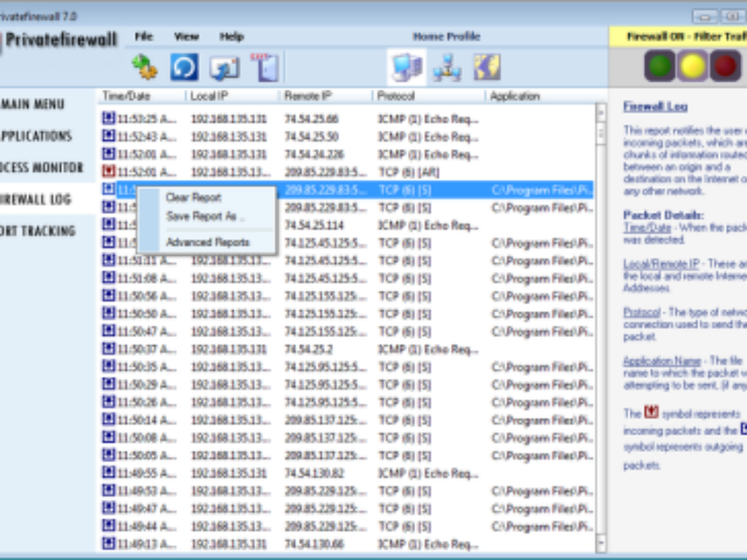Click the packet icon on the 11:49:53 row
The height and width of the screenshot is (560, 747).
click(x=109, y=490)
